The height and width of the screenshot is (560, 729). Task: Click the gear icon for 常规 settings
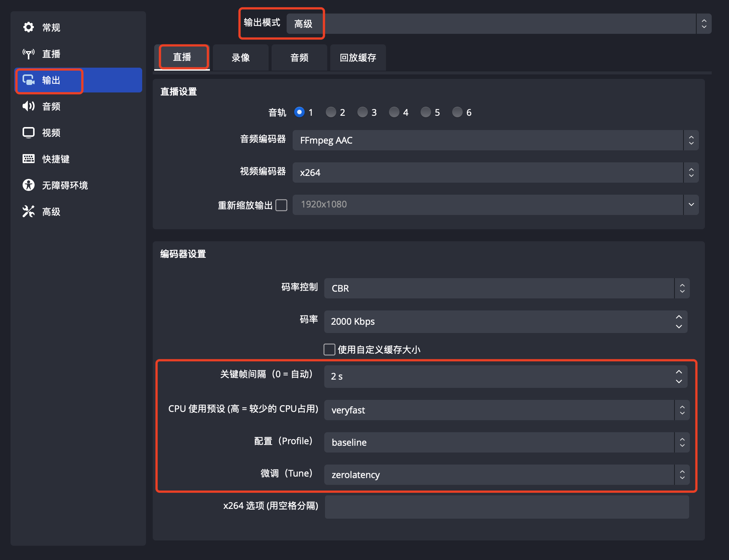coord(29,27)
